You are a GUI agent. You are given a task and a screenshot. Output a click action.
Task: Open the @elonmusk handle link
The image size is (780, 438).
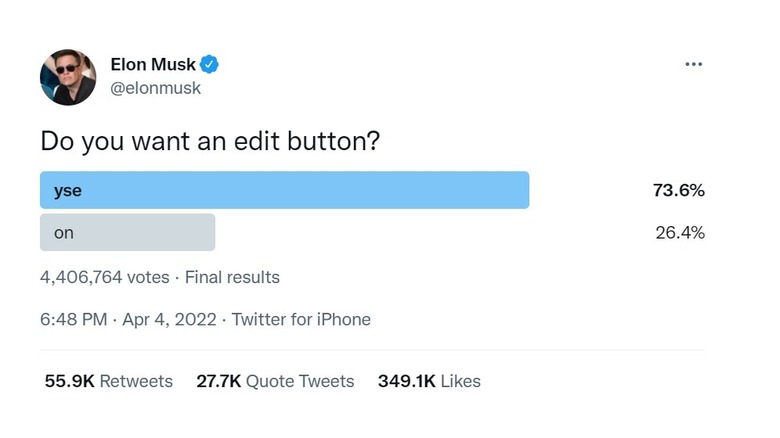coord(155,88)
